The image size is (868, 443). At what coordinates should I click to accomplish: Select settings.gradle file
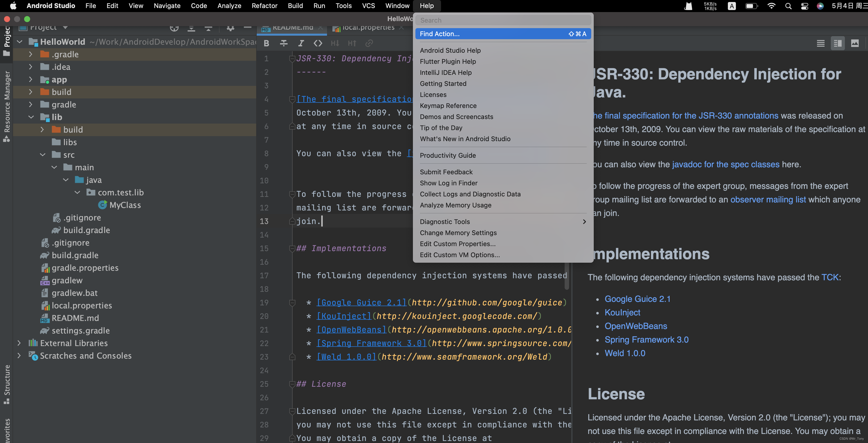pyautogui.click(x=81, y=330)
